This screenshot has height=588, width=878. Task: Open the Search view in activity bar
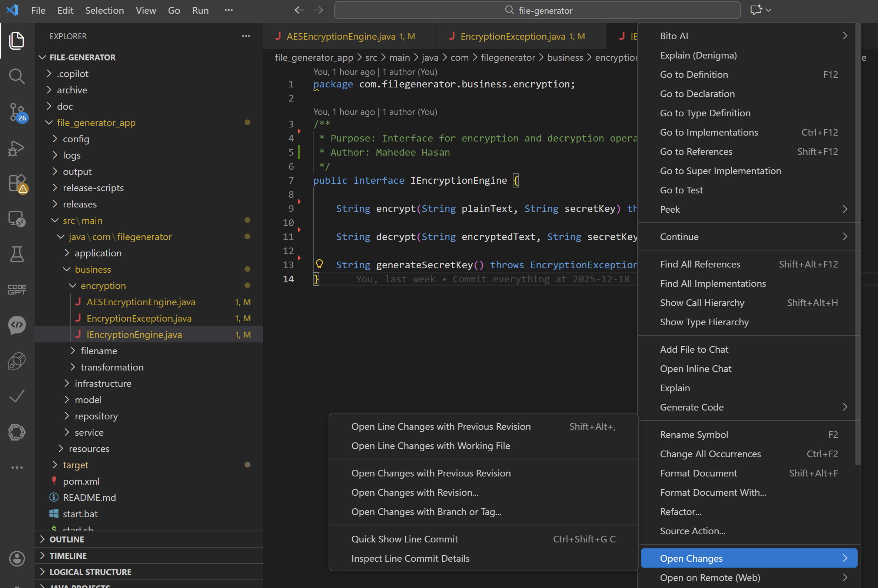17,76
